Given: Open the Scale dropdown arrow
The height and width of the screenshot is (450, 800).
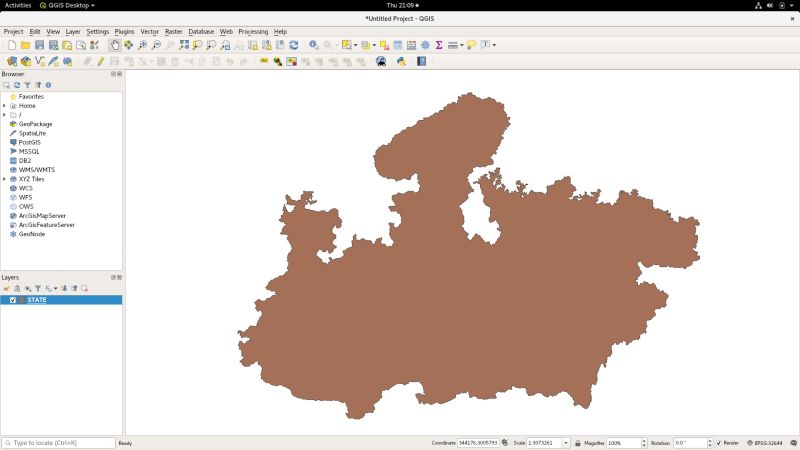Looking at the screenshot, I should [565, 443].
